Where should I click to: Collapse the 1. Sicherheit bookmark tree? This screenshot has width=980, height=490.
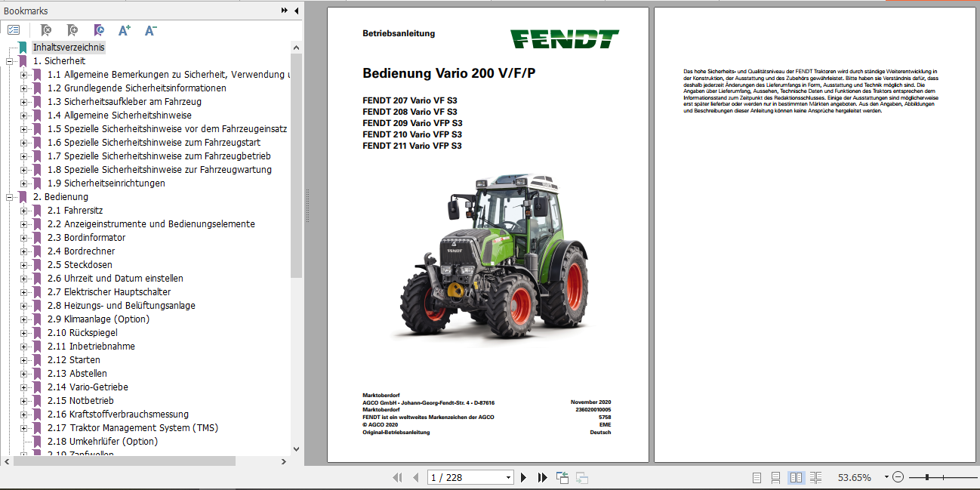(10, 61)
